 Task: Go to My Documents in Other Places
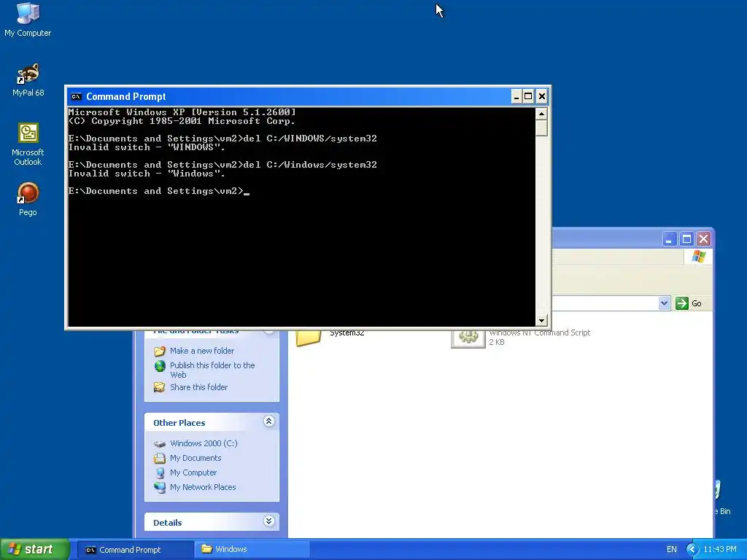196,458
